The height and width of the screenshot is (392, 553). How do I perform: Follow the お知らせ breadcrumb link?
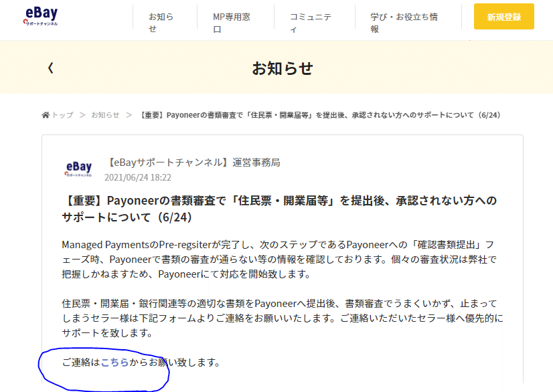tap(105, 115)
